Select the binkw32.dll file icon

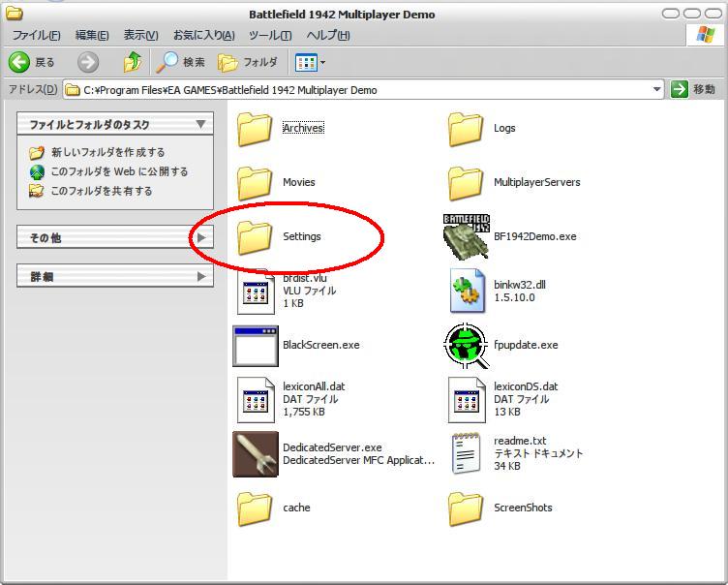(467, 291)
